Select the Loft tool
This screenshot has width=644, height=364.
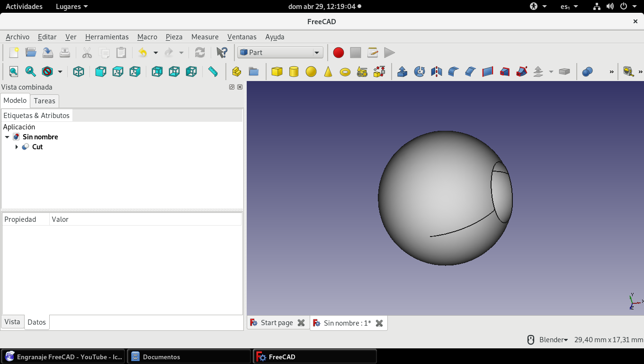point(505,72)
